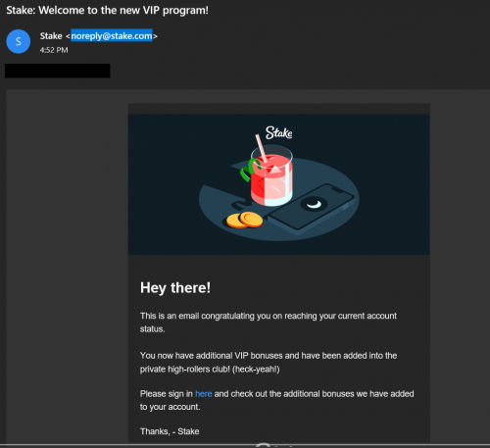Click the 'Thanks, - Stake' sign-off
The height and width of the screenshot is (448, 490).
(170, 431)
